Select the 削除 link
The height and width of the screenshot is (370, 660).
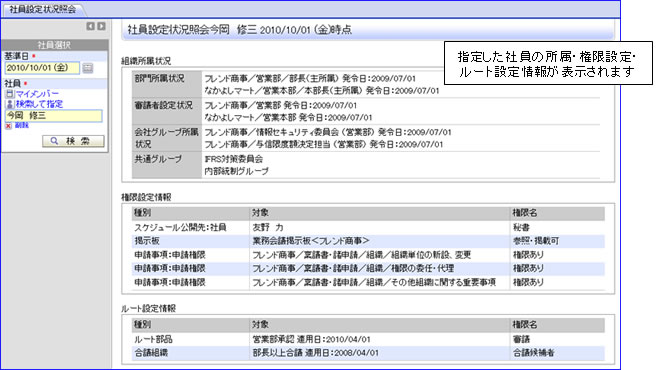click(21, 125)
